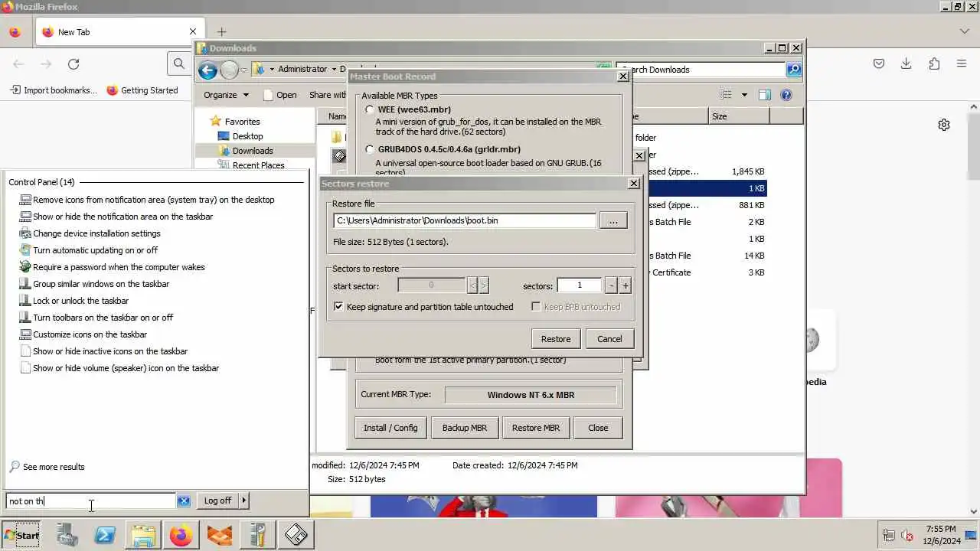
Task: Reload the page in Firefox
Action: (x=73, y=64)
